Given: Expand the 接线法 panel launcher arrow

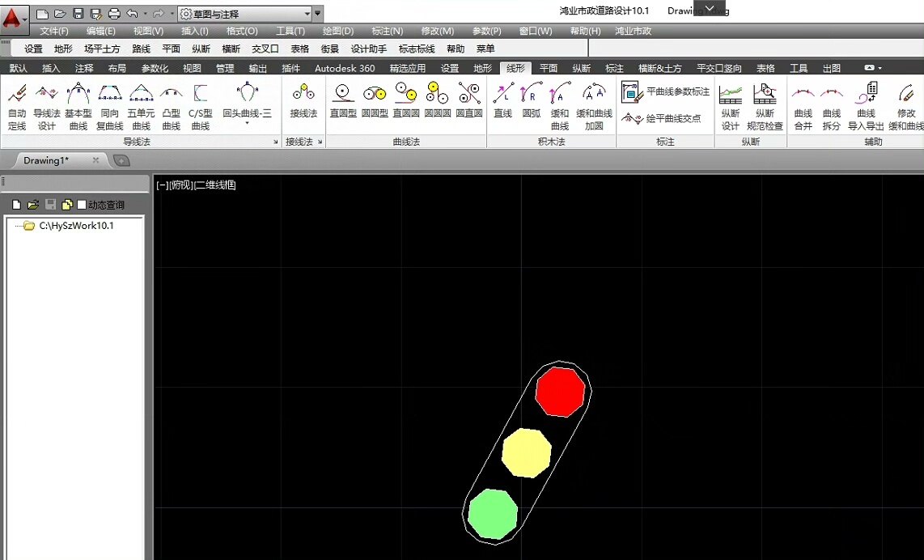Looking at the screenshot, I should 320,142.
